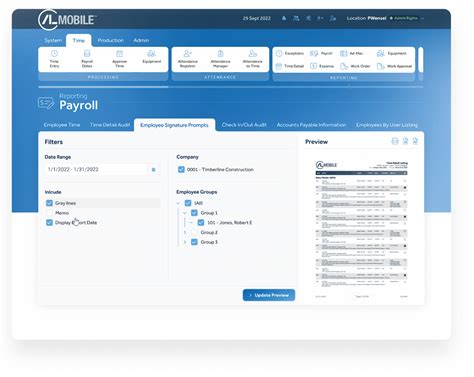Screen dimensions: 474x377
Task: Select the Employee Signature Prompts tab
Action: (174, 125)
